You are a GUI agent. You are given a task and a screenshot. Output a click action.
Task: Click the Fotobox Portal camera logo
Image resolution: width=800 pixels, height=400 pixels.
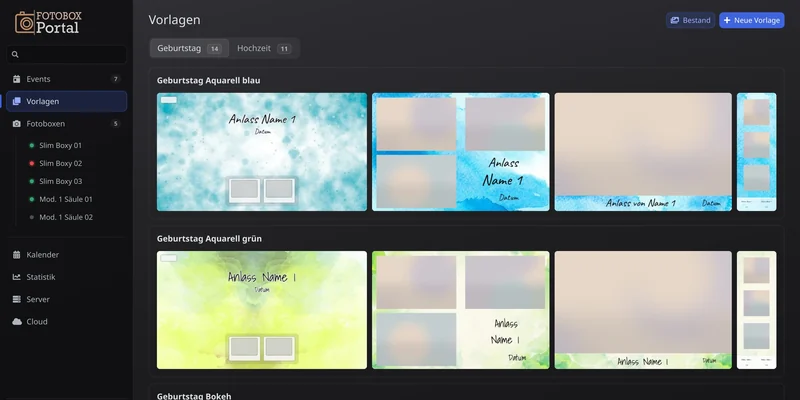(x=24, y=22)
